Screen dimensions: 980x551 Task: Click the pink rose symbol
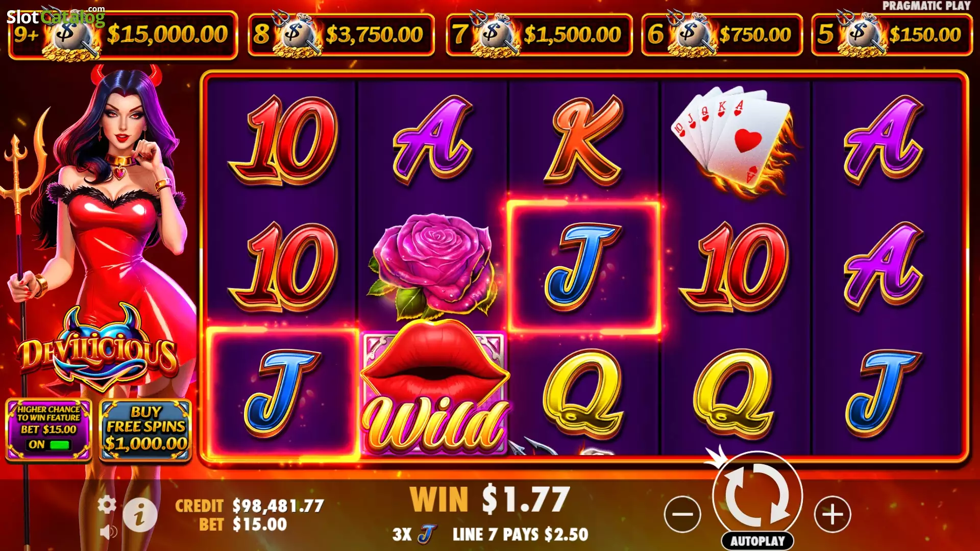point(433,266)
